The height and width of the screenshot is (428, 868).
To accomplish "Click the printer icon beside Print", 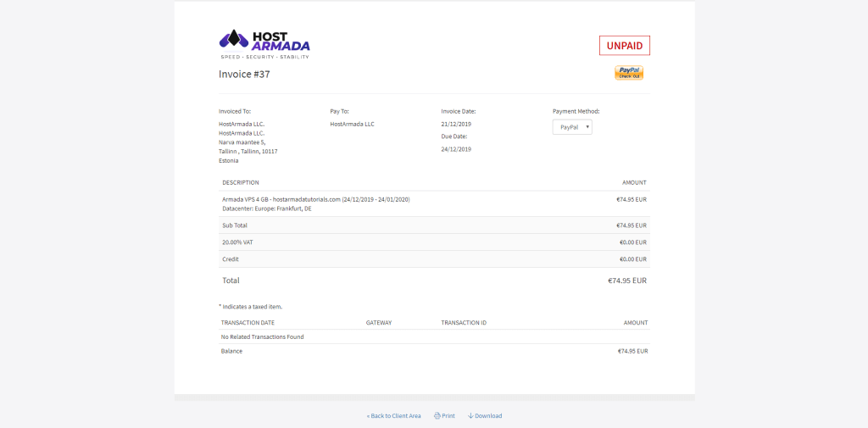I will click(437, 416).
